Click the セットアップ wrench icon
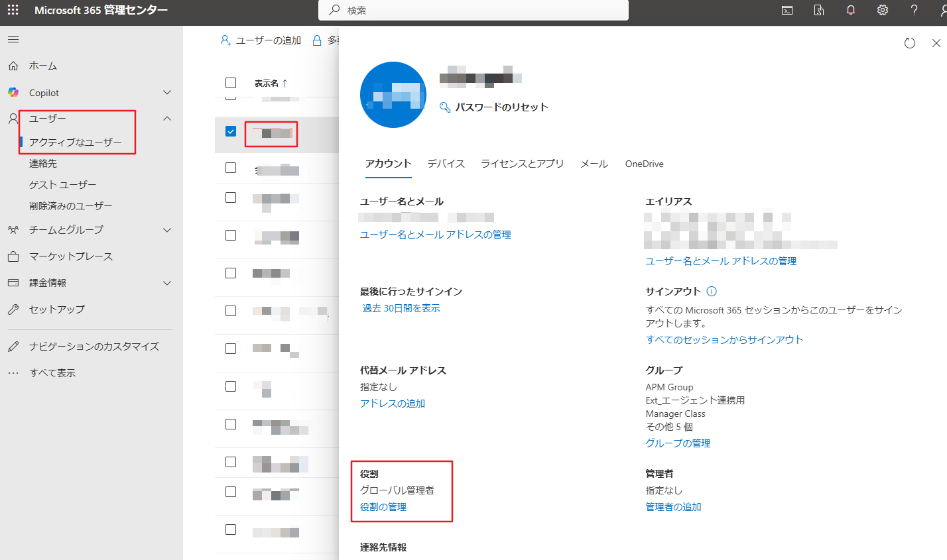Image resolution: width=947 pixels, height=560 pixels. 13,309
